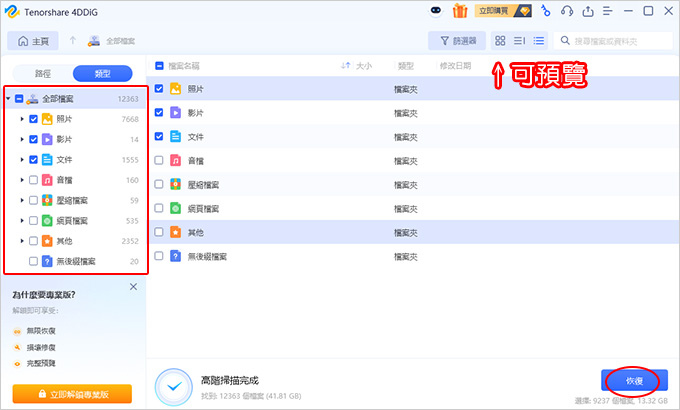Image resolution: width=680 pixels, height=410 pixels.
Task: Toggle the 全部檔案 root checkbox in sidebar
Action: [x=19, y=98]
